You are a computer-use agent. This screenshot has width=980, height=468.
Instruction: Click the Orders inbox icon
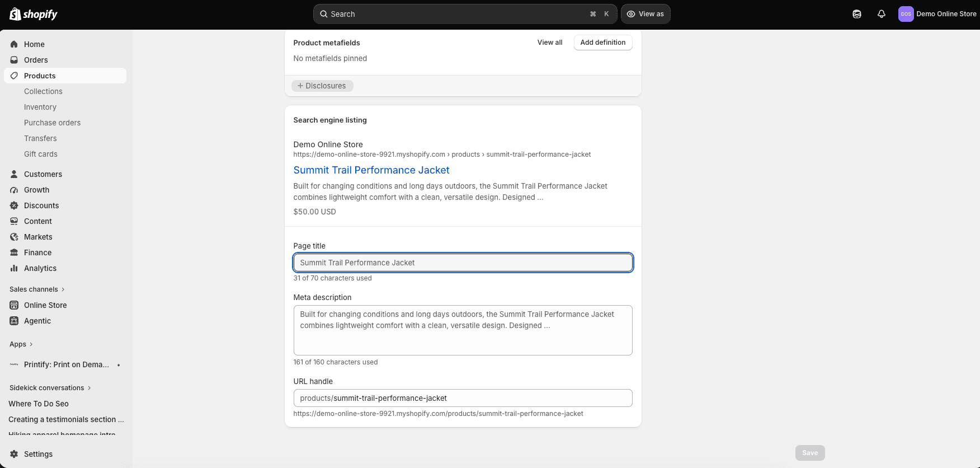click(x=14, y=60)
